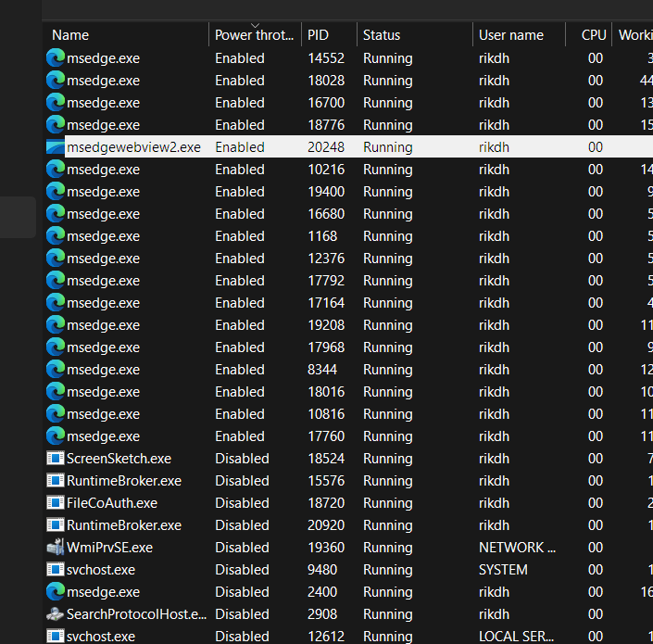Click Edge icon of PID 1168 row

pyautogui.click(x=56, y=236)
